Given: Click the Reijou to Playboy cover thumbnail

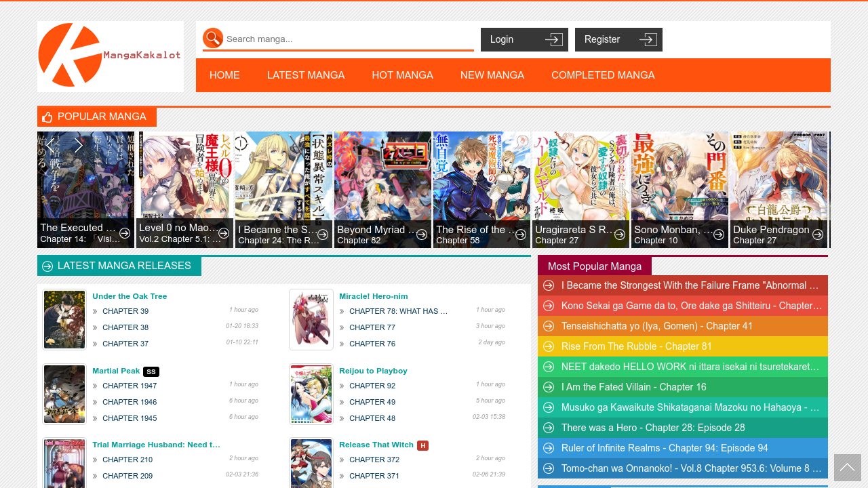Looking at the screenshot, I should (311, 394).
